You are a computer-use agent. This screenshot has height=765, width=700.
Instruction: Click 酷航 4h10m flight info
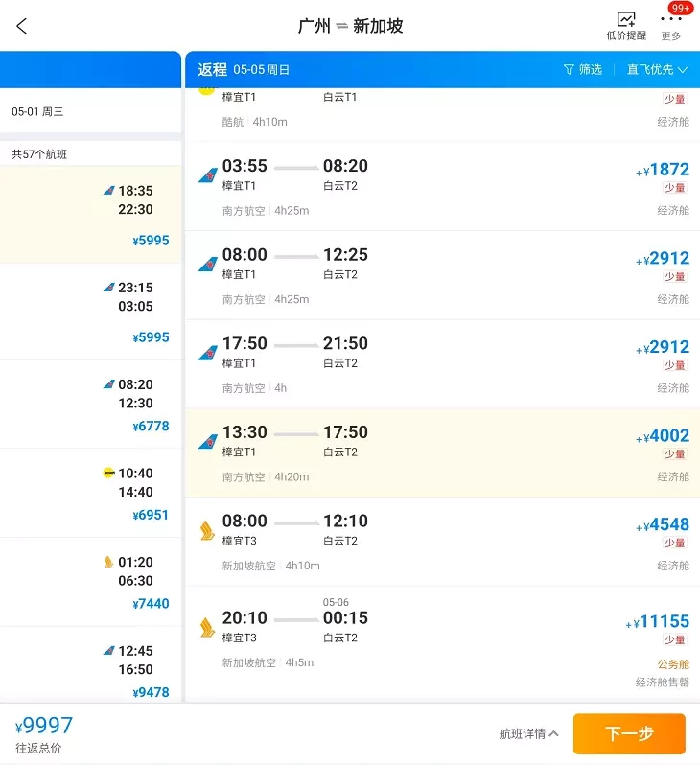(x=254, y=122)
